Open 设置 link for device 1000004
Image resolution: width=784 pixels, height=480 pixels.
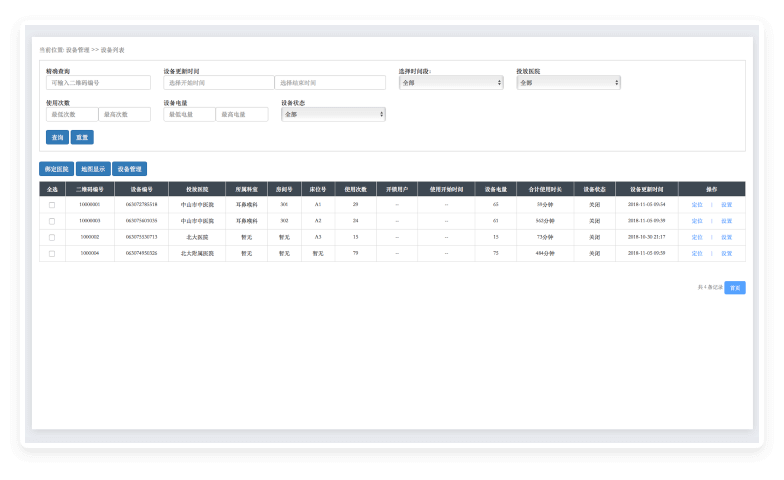click(726, 254)
